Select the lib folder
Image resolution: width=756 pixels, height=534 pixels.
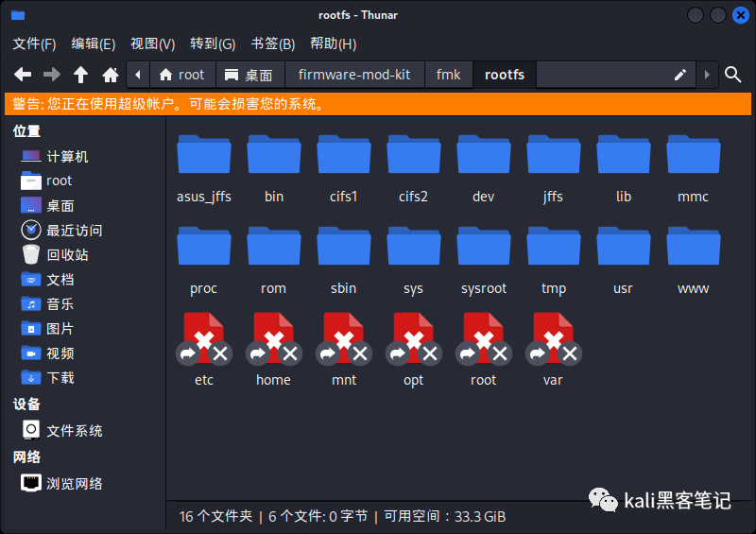point(624,169)
